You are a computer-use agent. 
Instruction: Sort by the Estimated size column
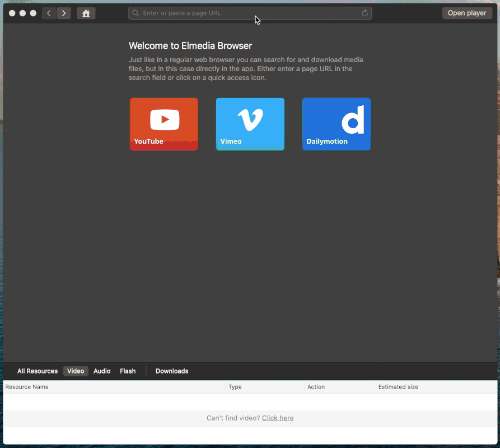click(437, 387)
